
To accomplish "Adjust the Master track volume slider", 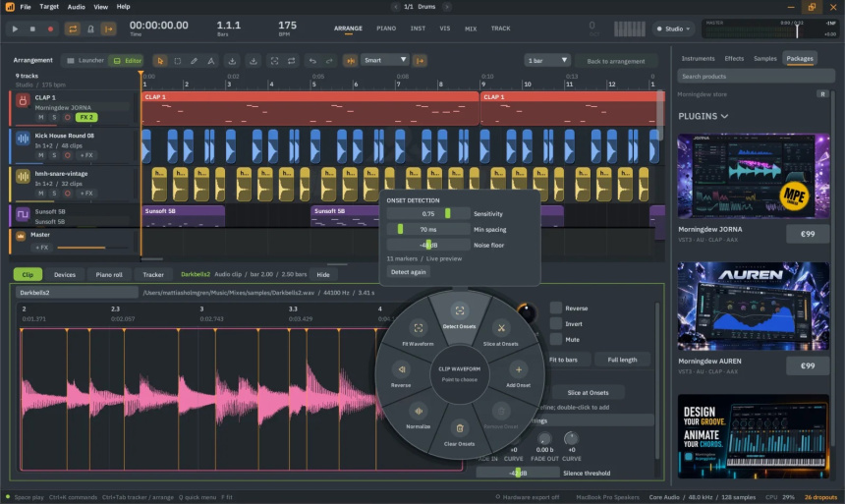I will 94,248.
